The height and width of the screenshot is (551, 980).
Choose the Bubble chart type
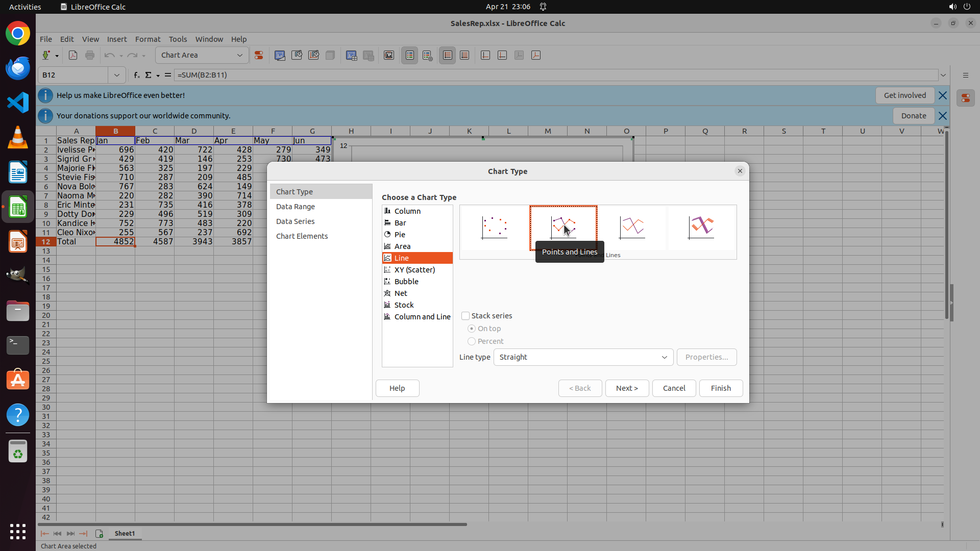click(406, 282)
